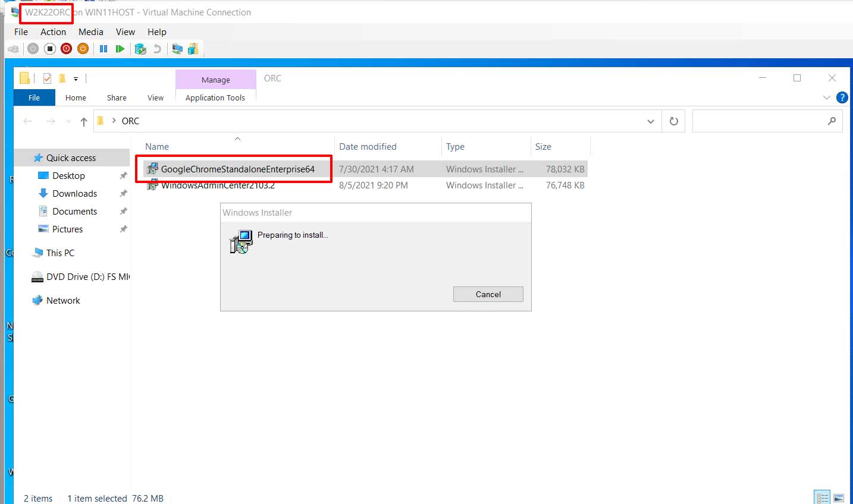Pause the virtual machine
This screenshot has height=504, width=853.
(104, 49)
